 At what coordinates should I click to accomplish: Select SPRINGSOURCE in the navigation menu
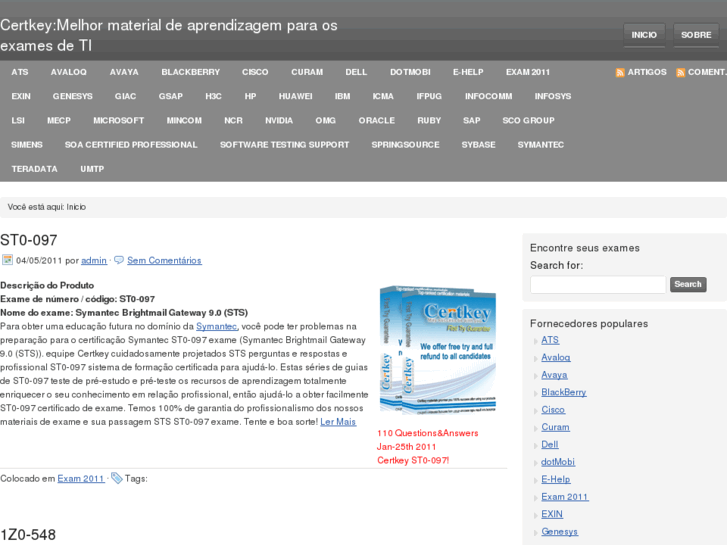(405, 145)
